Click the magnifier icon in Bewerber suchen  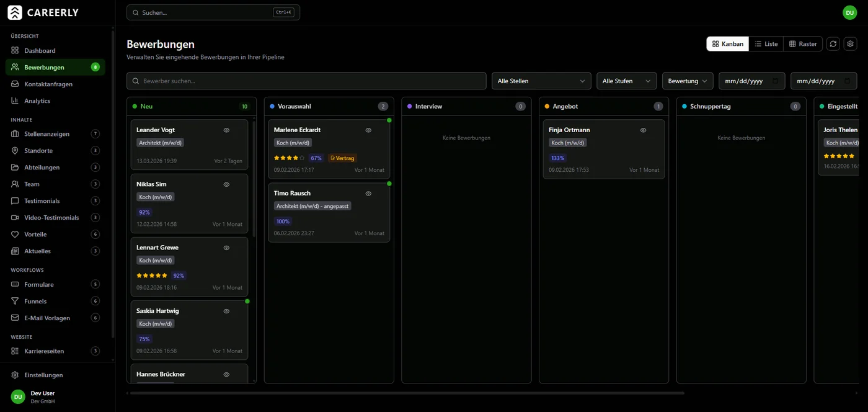point(136,81)
